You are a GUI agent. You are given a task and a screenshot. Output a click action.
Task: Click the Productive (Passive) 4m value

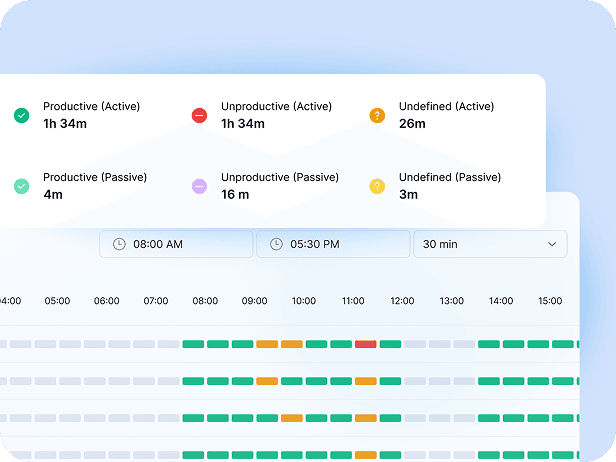[52, 194]
